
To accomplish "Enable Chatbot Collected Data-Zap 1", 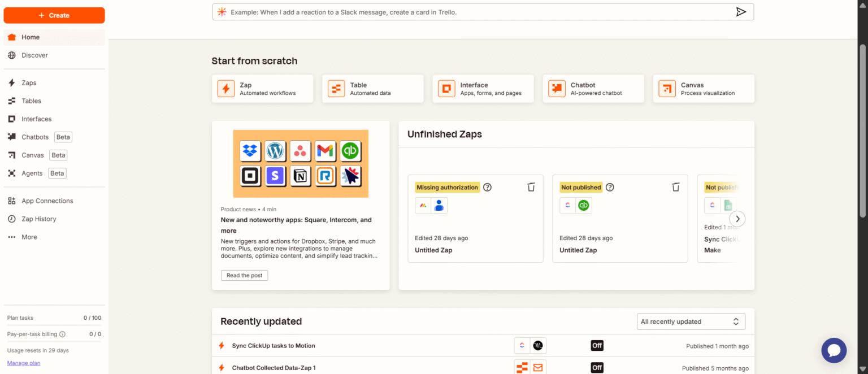I will (x=597, y=368).
